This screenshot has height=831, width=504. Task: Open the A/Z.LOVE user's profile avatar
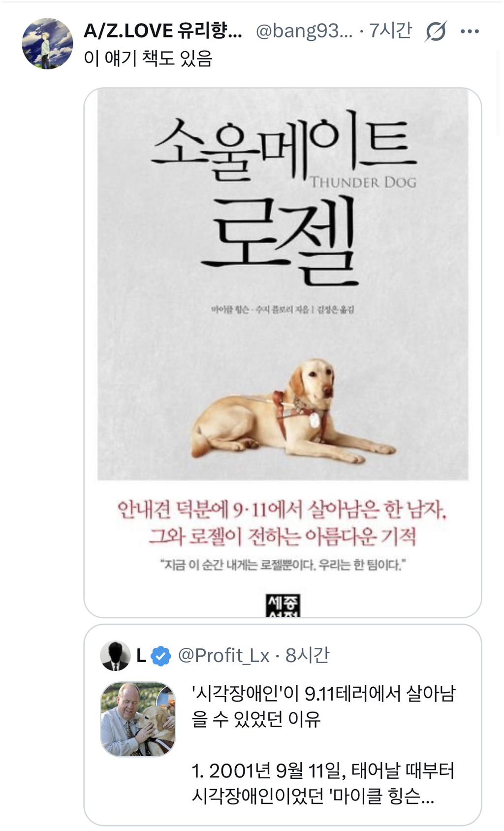[47, 44]
